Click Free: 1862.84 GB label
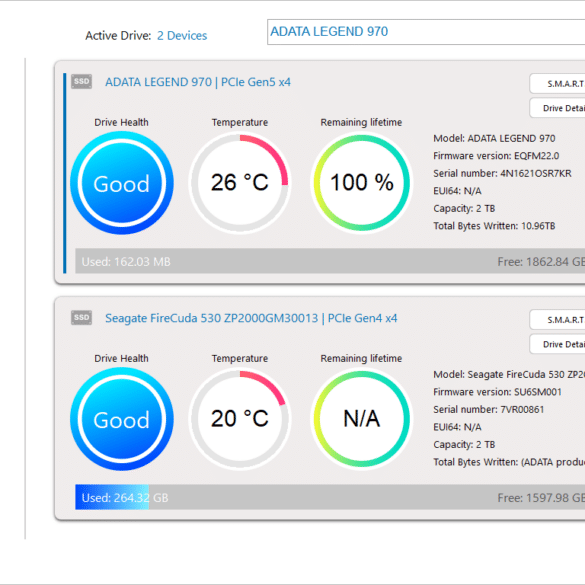 [541, 262]
